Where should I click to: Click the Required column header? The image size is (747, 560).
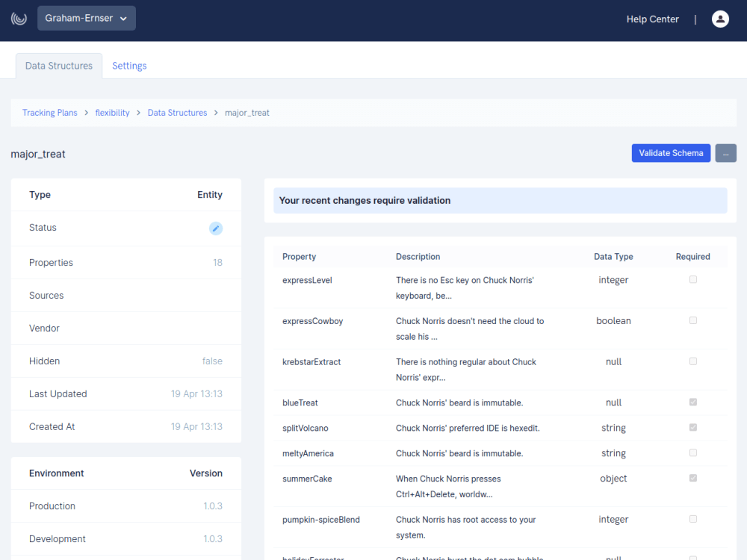[x=692, y=257]
